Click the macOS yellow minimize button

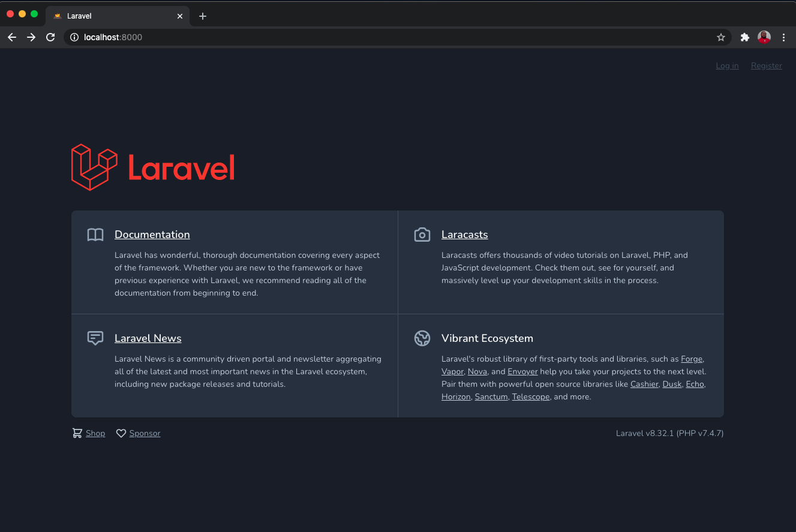tap(22, 14)
